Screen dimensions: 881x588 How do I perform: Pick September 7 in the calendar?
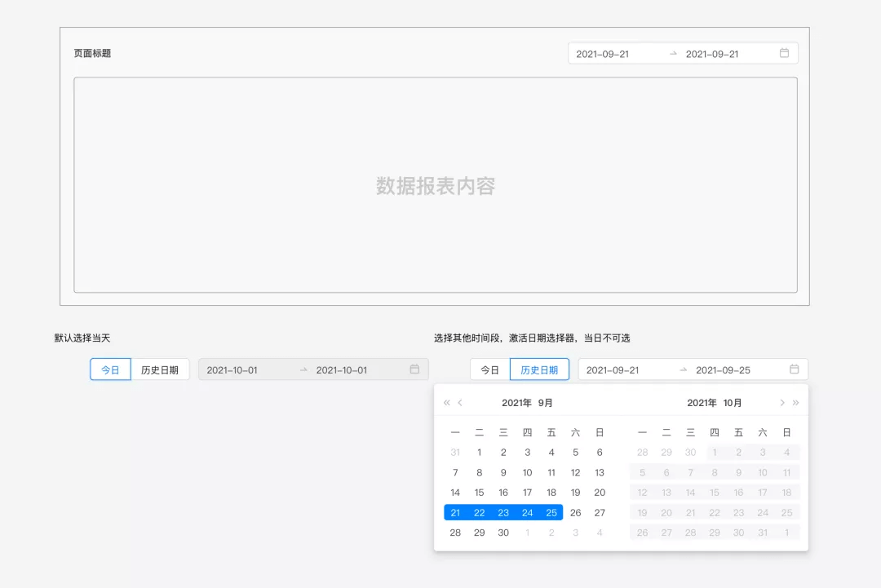pyautogui.click(x=455, y=472)
